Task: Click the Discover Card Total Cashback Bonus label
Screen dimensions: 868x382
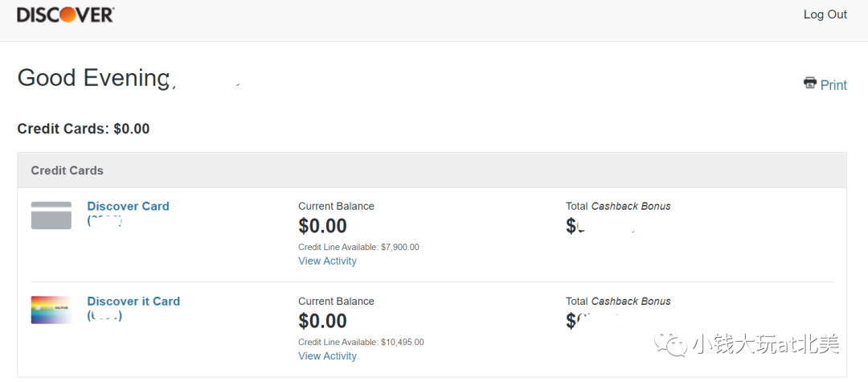Action: pos(618,206)
